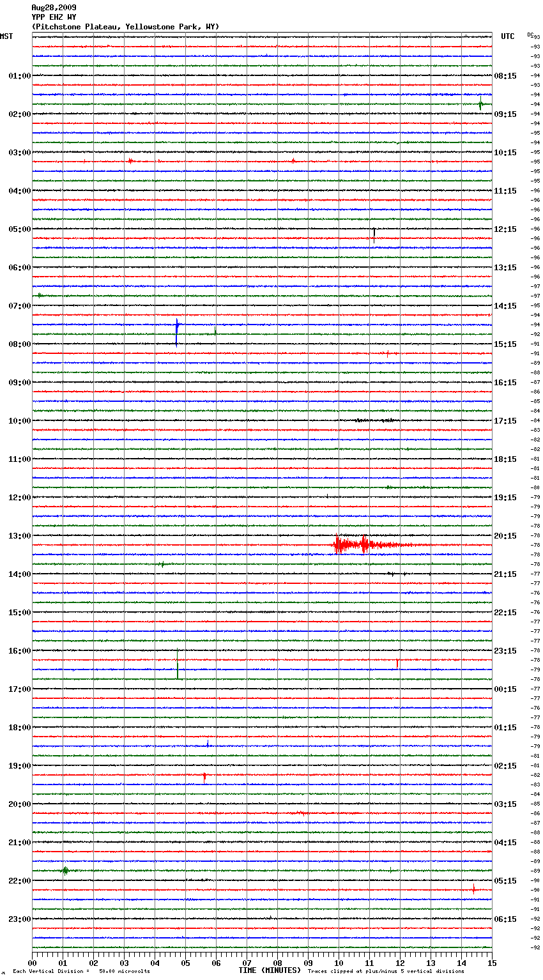Click the TIME (MINUTES) axis title

pyautogui.click(x=270, y=970)
